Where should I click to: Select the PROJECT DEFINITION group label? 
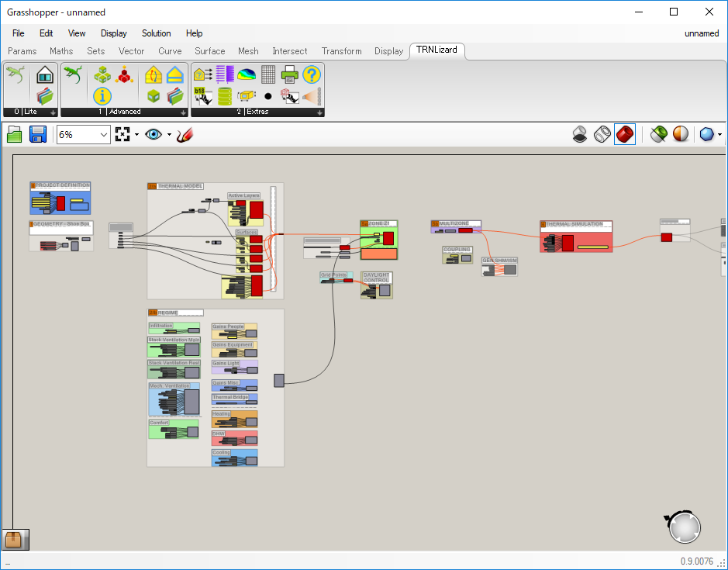coord(62,185)
